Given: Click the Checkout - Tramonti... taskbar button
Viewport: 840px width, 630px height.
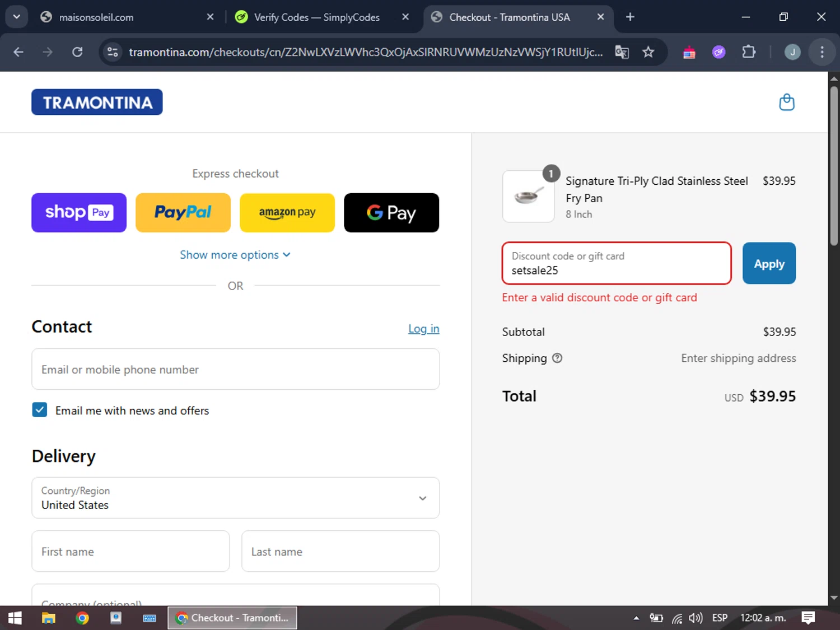Looking at the screenshot, I should pyautogui.click(x=232, y=618).
